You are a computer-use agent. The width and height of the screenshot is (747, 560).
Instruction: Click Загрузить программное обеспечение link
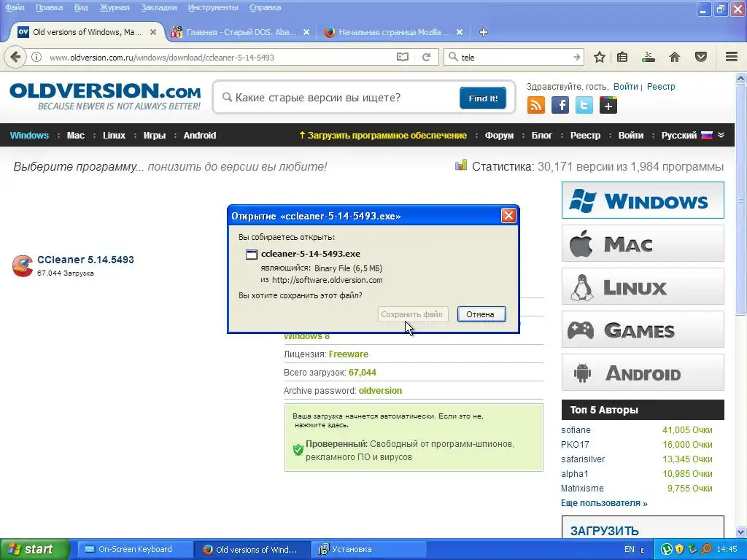[382, 135]
